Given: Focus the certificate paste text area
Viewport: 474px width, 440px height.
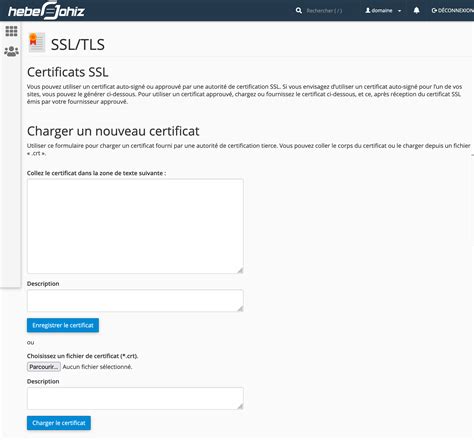Looking at the screenshot, I should click(x=135, y=226).
